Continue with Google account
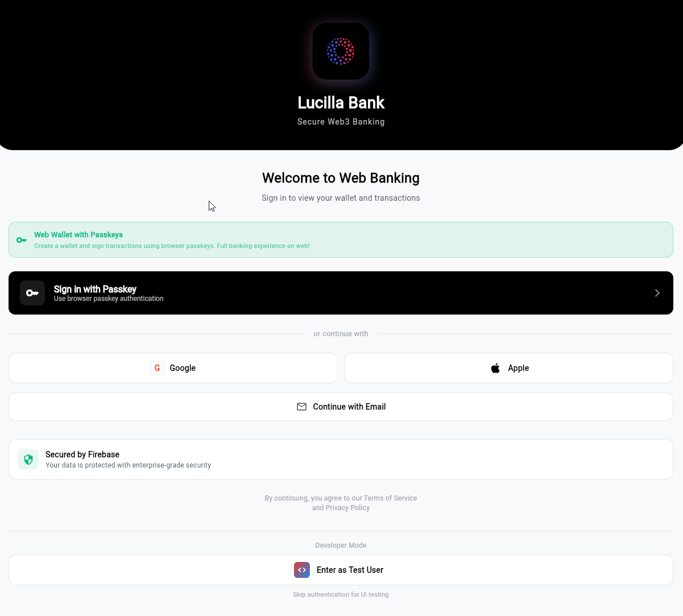This screenshot has width=683, height=616. [173, 368]
